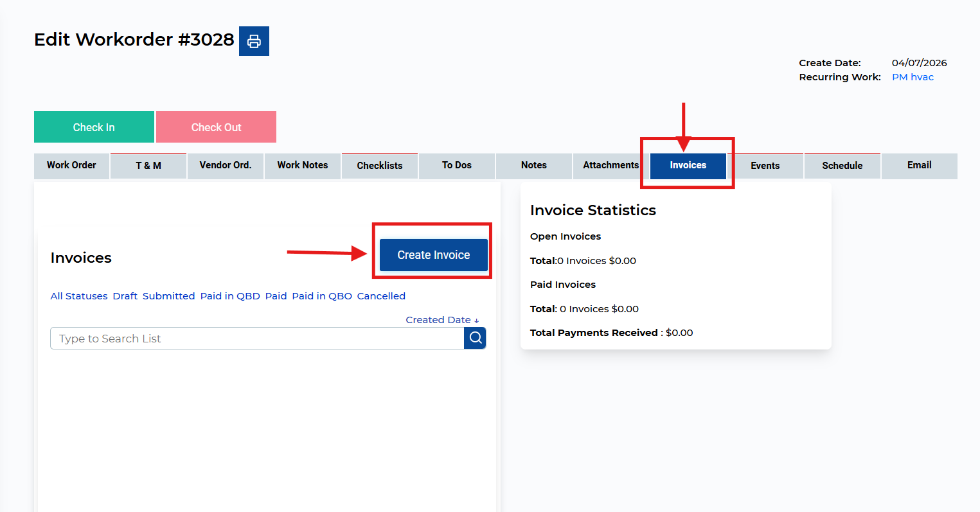Click the Create Invoice button
The width and height of the screenshot is (980, 512).
[433, 255]
